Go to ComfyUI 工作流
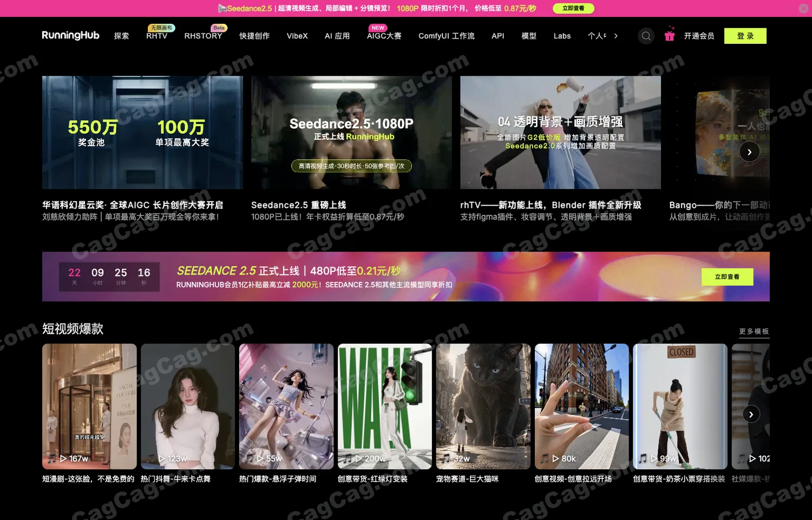 [447, 36]
